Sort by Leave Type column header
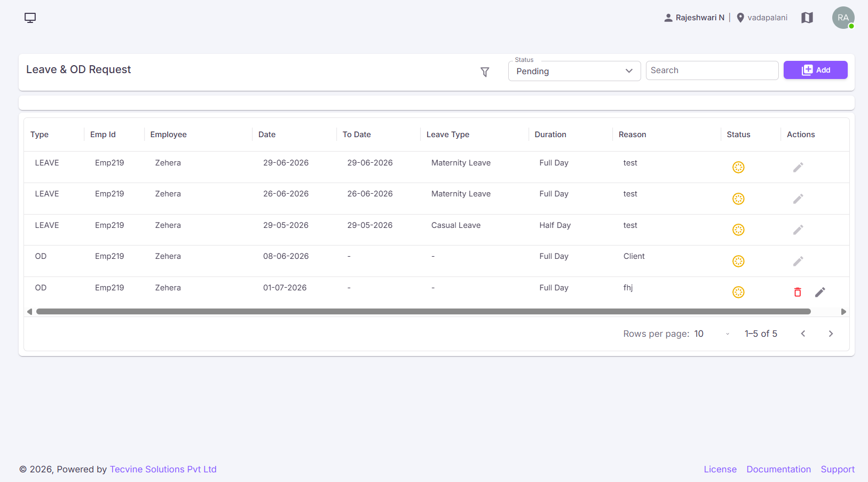 [x=448, y=135]
